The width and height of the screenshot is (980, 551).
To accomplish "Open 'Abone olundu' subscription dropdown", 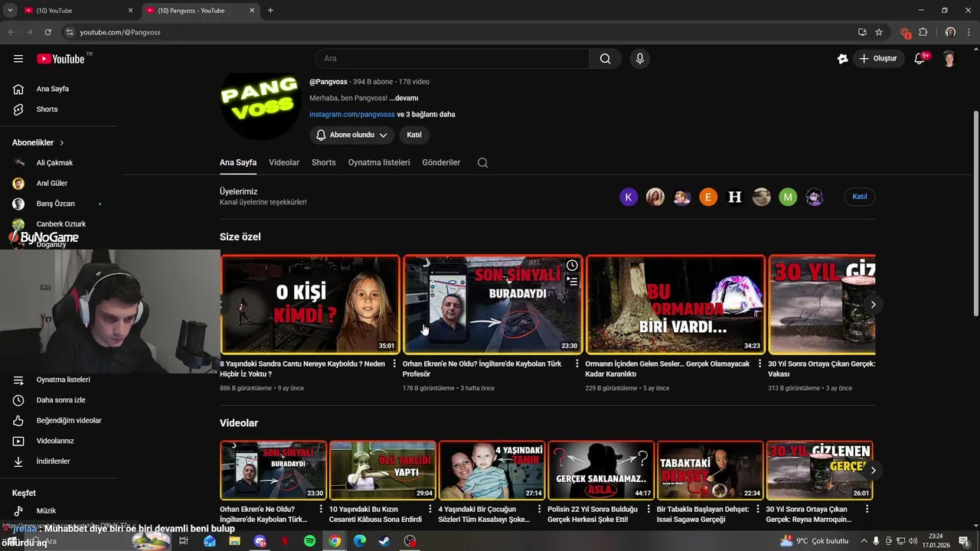I will pos(352,135).
